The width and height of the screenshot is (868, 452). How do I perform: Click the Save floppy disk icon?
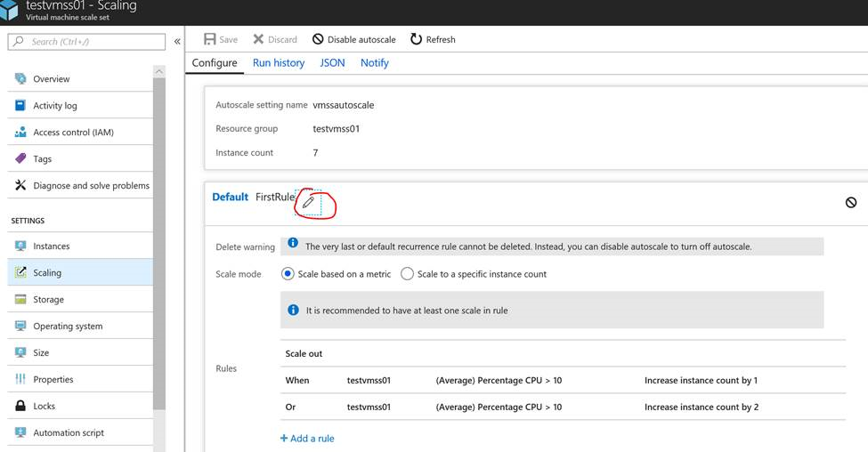coord(210,39)
